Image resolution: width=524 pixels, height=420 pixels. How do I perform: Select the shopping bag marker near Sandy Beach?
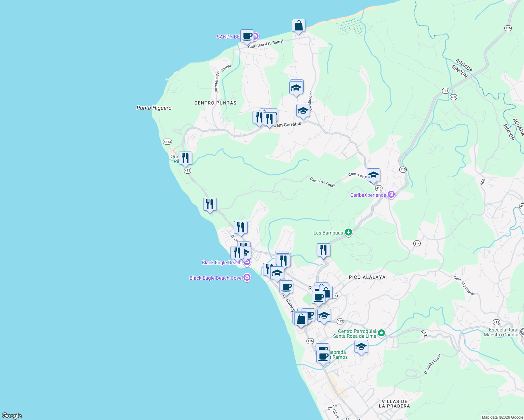tap(299, 26)
